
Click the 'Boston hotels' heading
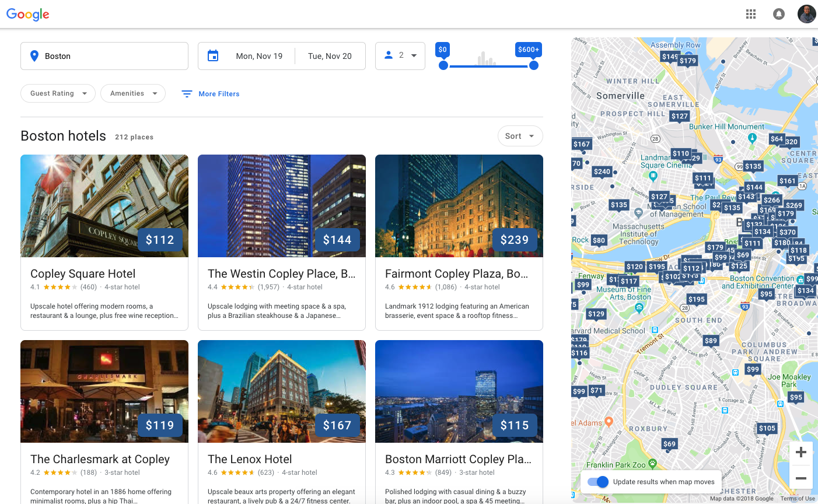63,136
